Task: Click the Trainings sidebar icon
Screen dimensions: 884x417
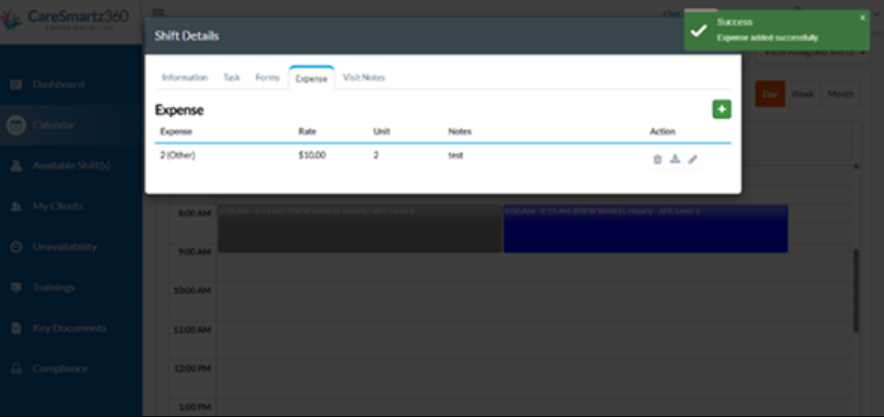Action: 16,287
